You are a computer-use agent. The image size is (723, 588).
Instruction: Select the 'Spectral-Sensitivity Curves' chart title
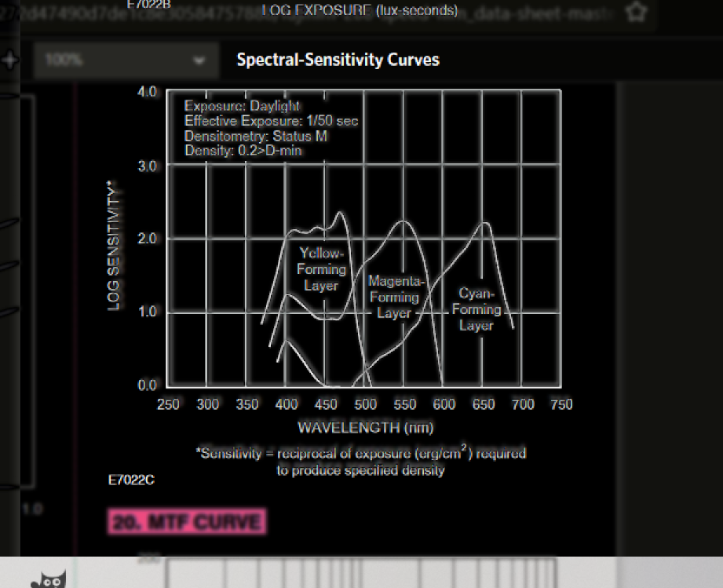pos(338,60)
